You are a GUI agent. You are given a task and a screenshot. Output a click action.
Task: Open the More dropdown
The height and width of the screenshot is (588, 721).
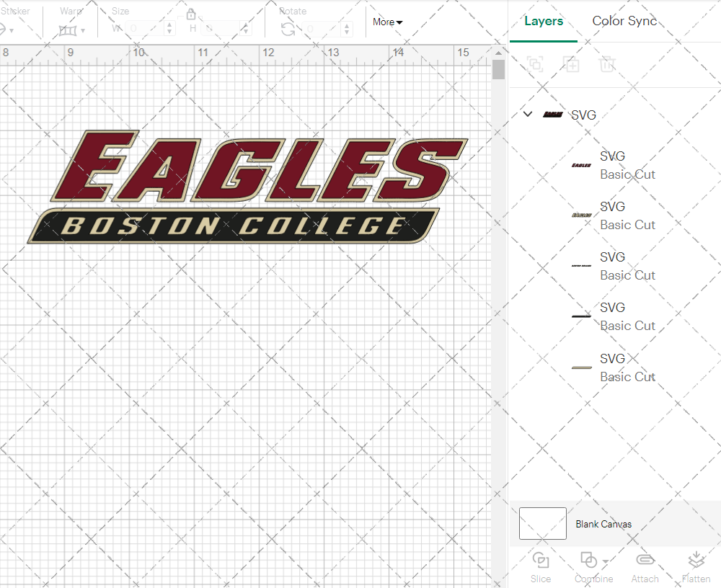click(387, 22)
